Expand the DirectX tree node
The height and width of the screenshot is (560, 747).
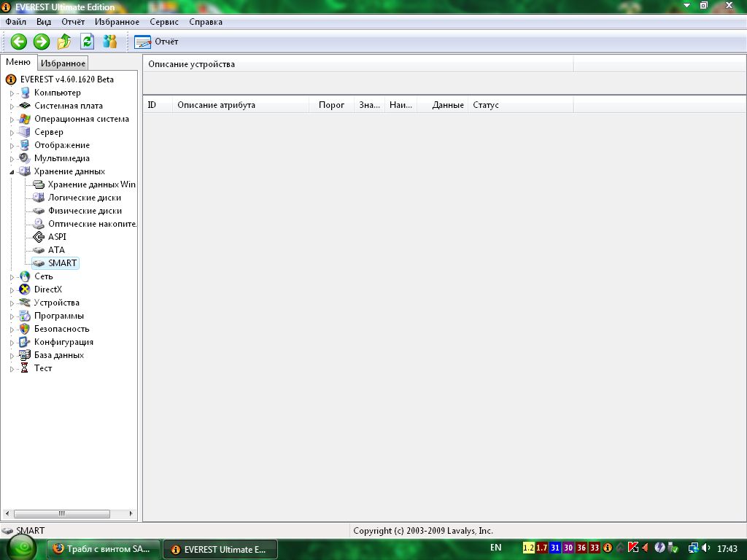pos(12,290)
